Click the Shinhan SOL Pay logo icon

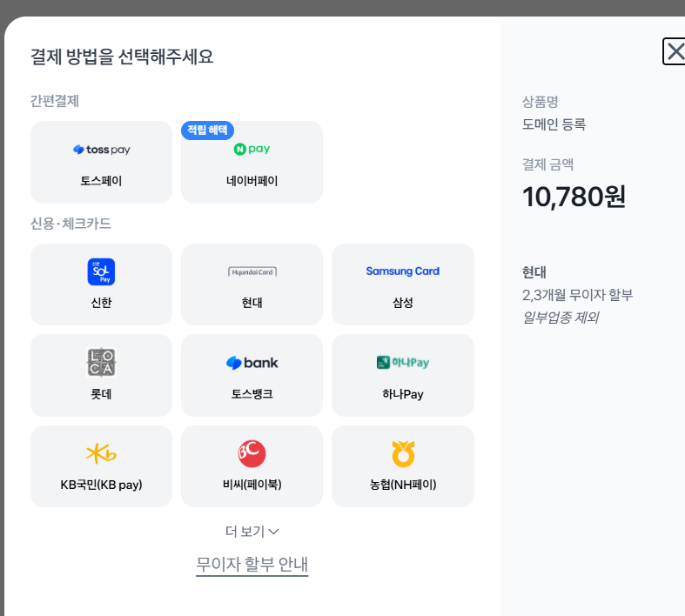click(101, 271)
